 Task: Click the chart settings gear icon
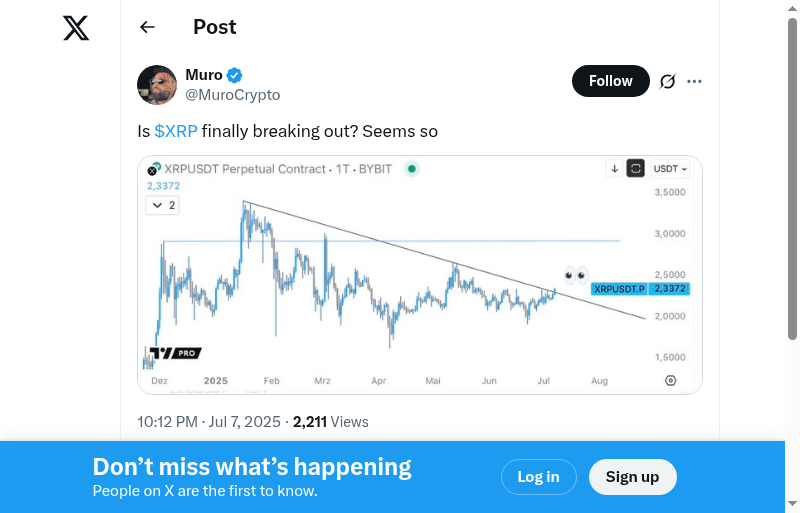[670, 380]
